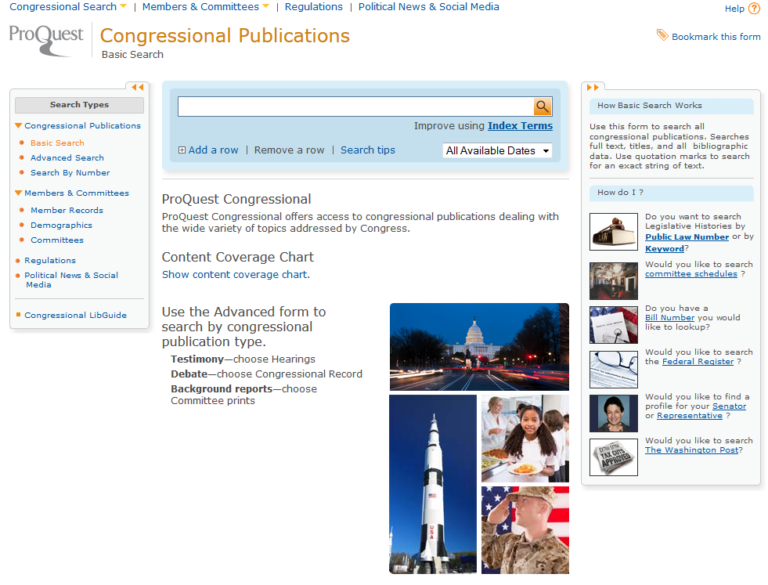Click the Public Law Number link

point(687,237)
